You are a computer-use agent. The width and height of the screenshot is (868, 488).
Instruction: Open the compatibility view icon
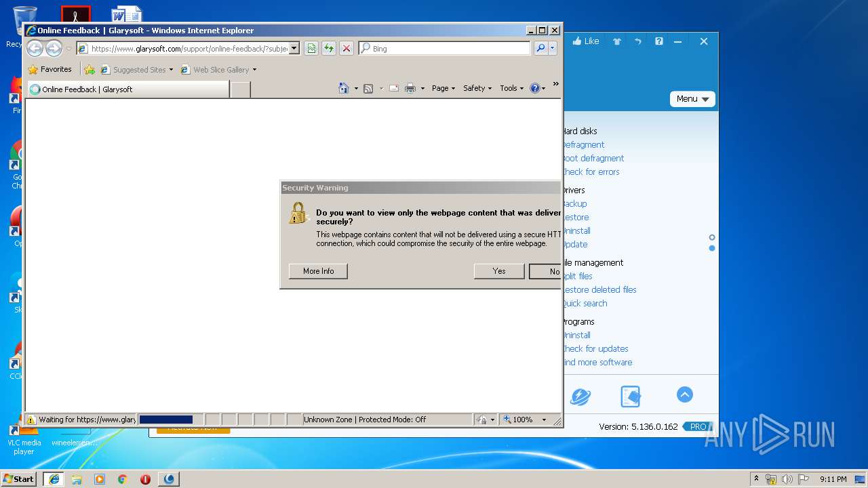[x=311, y=48]
